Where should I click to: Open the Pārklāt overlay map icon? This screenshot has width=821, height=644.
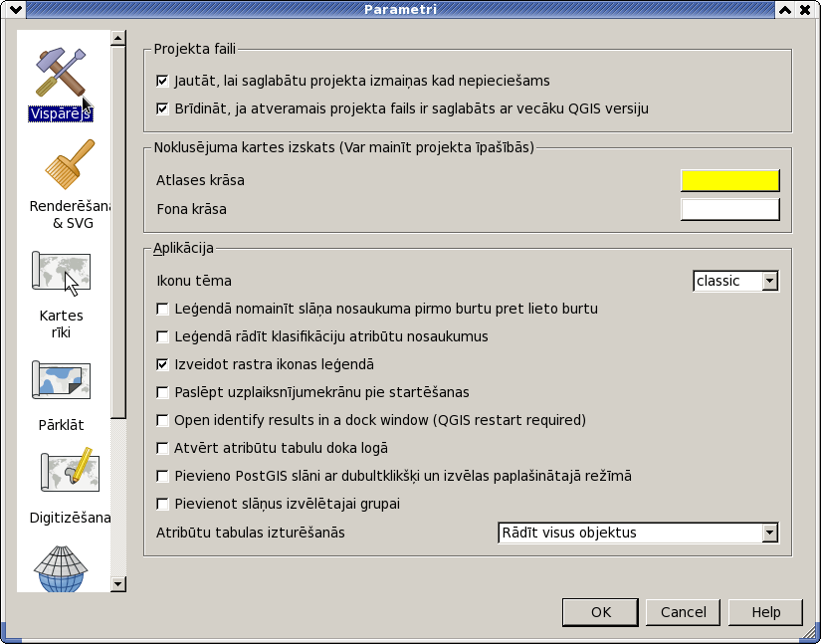61,380
